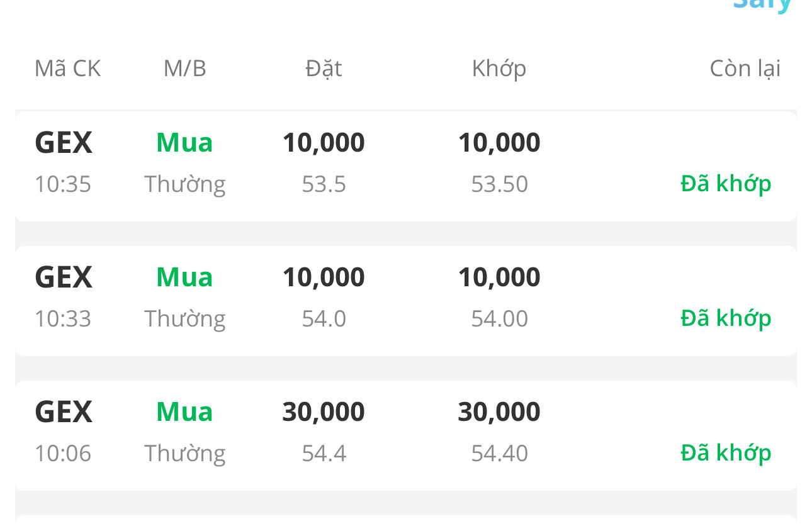Image resolution: width=812 pixels, height=531 pixels.
Task: Tap the M/B column header
Action: (x=184, y=68)
